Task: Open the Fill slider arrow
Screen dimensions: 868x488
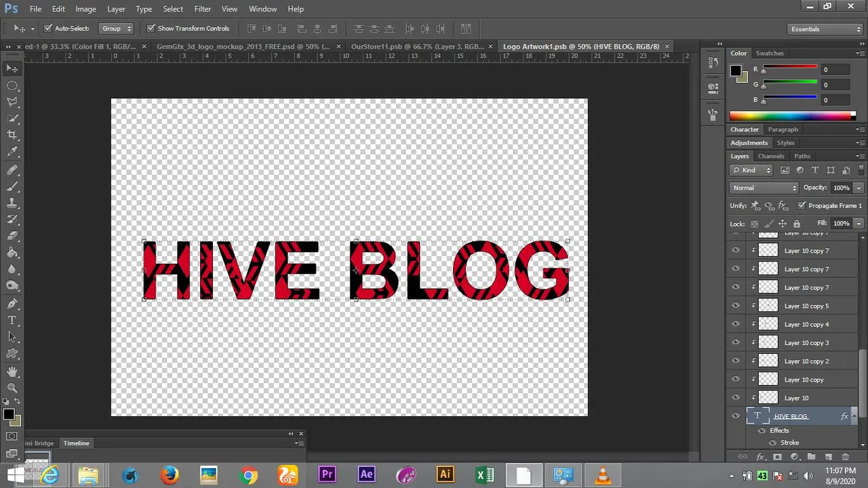Action: point(859,223)
